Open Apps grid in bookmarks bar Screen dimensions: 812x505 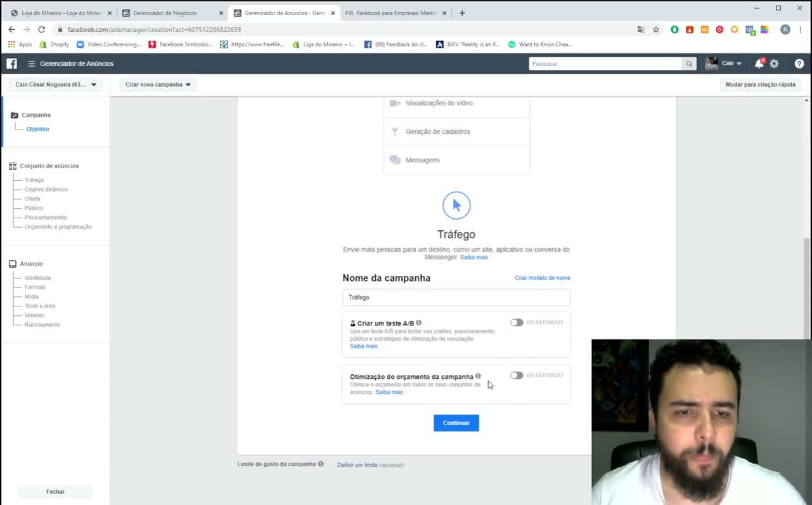click(x=20, y=44)
